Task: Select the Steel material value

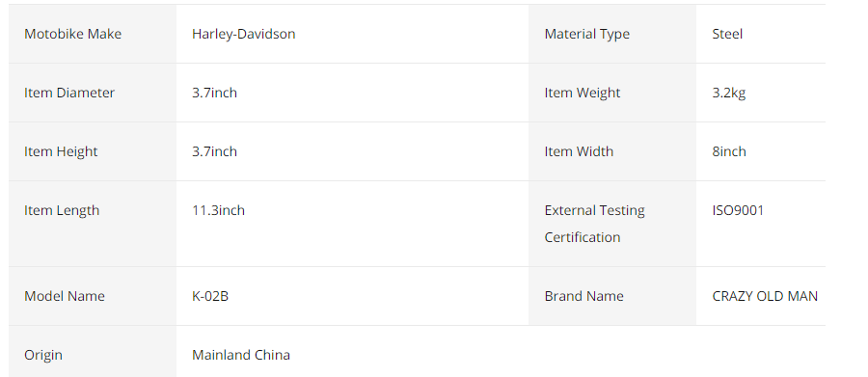Action: tap(727, 34)
